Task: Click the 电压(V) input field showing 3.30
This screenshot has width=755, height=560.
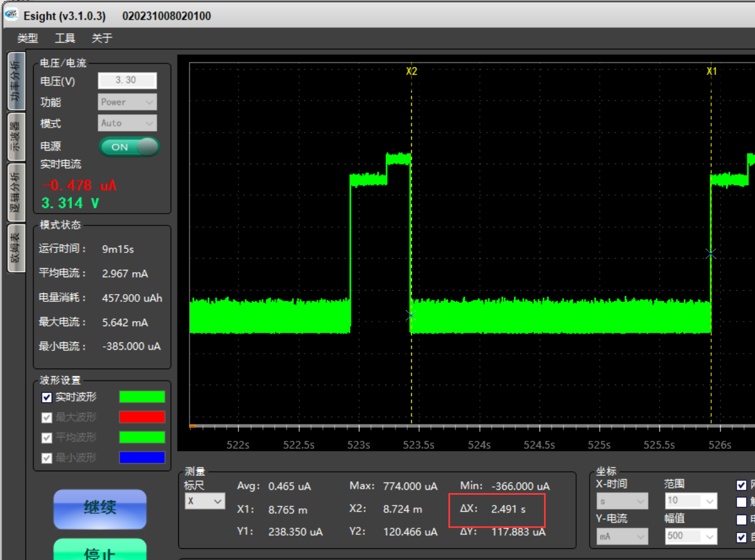Action: pos(127,80)
